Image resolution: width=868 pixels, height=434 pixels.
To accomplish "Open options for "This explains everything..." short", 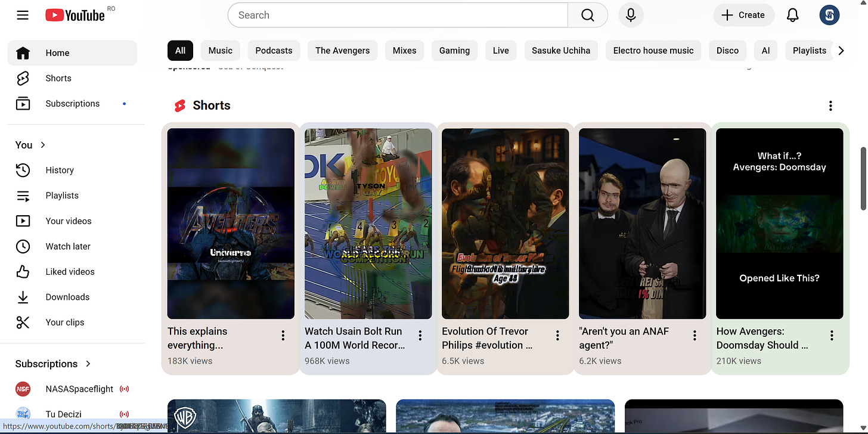I will click(283, 336).
